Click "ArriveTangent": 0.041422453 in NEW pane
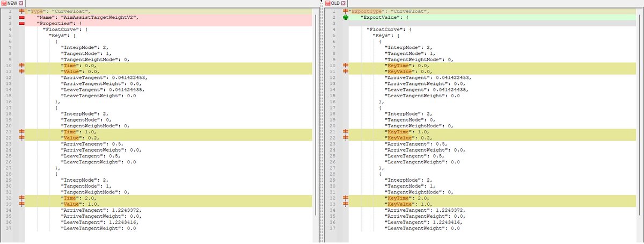This screenshot has height=244, width=644. (105, 77)
